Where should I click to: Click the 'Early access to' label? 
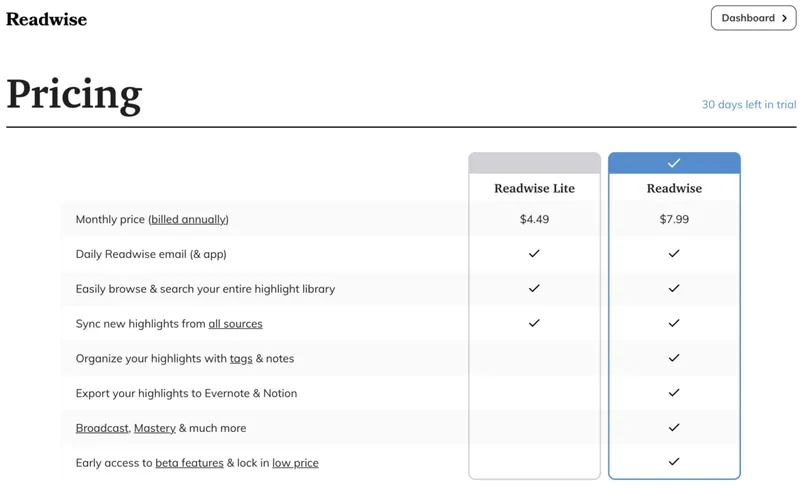pos(114,463)
